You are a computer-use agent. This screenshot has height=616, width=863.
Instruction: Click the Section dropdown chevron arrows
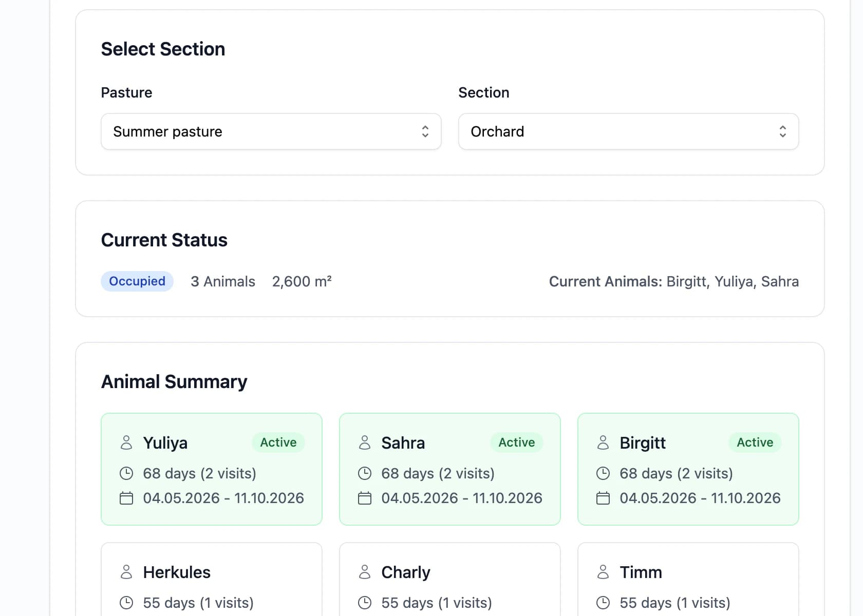point(782,131)
